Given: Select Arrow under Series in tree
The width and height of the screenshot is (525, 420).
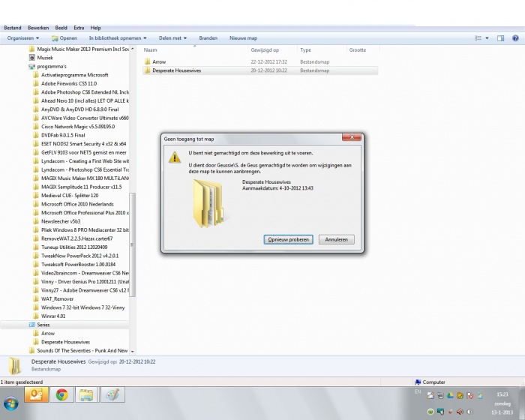Looking at the screenshot, I should pyautogui.click(x=47, y=333).
